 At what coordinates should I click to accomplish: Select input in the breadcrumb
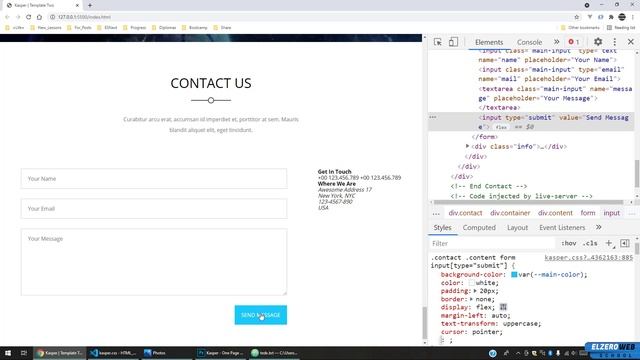point(611,213)
